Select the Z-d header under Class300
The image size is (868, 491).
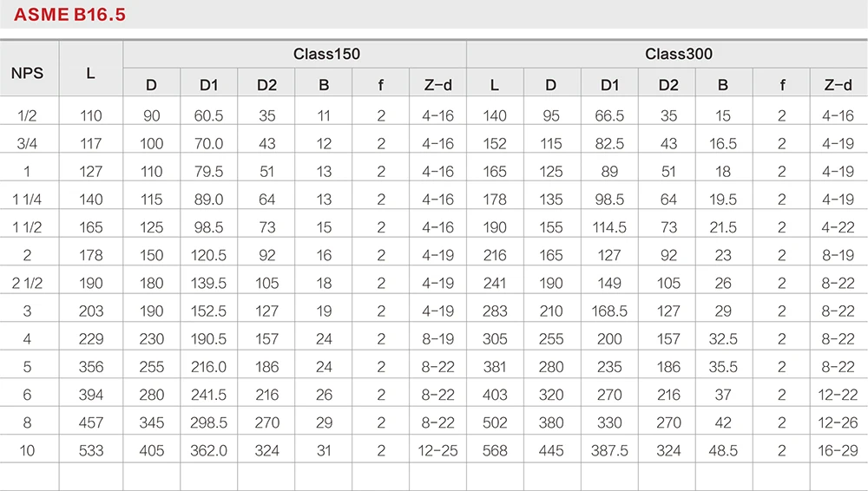click(x=838, y=85)
